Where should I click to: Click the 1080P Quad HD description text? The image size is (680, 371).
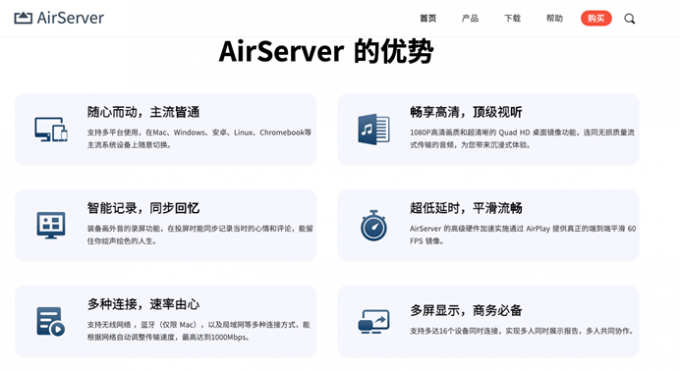522,138
